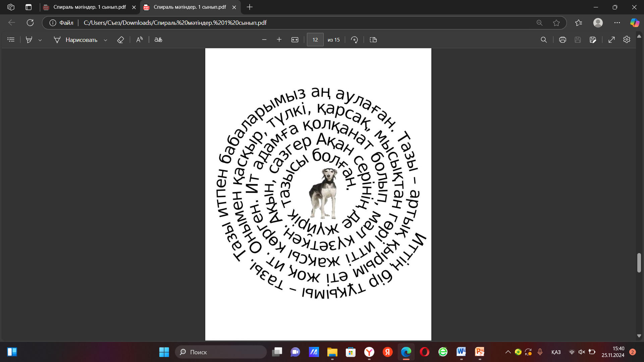Switch to the first PDF tab
This screenshot has height=362, width=644.
tap(89, 7)
